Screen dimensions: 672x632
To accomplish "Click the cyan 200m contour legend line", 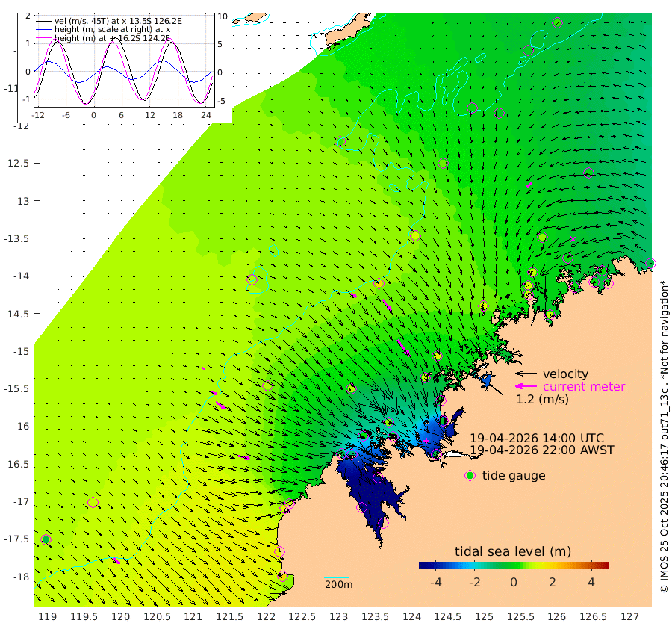I will [337, 578].
